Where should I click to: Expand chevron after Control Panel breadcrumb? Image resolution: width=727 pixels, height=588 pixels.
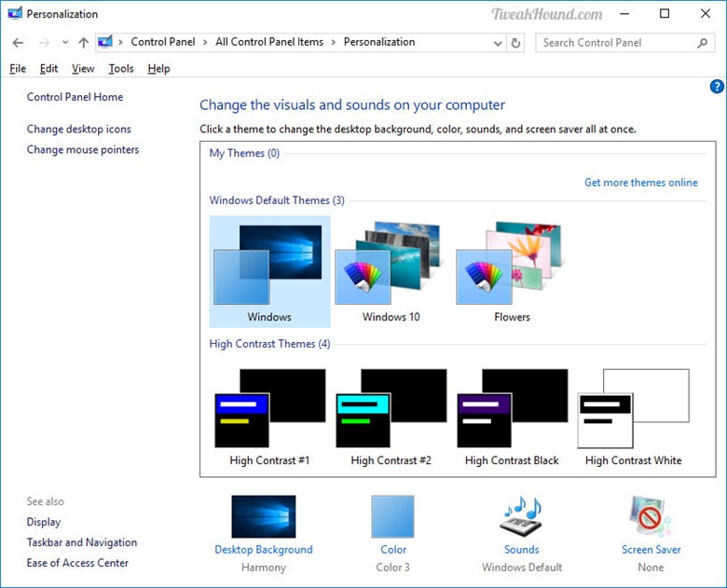tap(205, 42)
